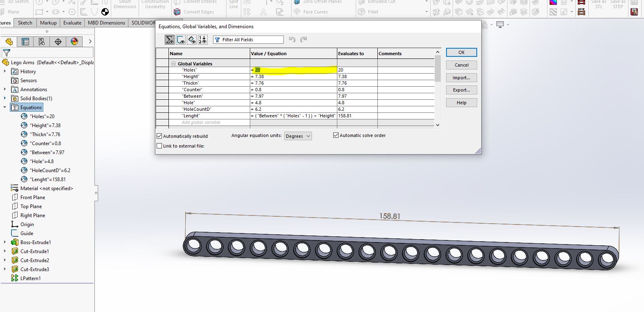Screen dimensions: 644x312
Task: Switch to the MBD Dimensions tab
Action: click(106, 23)
